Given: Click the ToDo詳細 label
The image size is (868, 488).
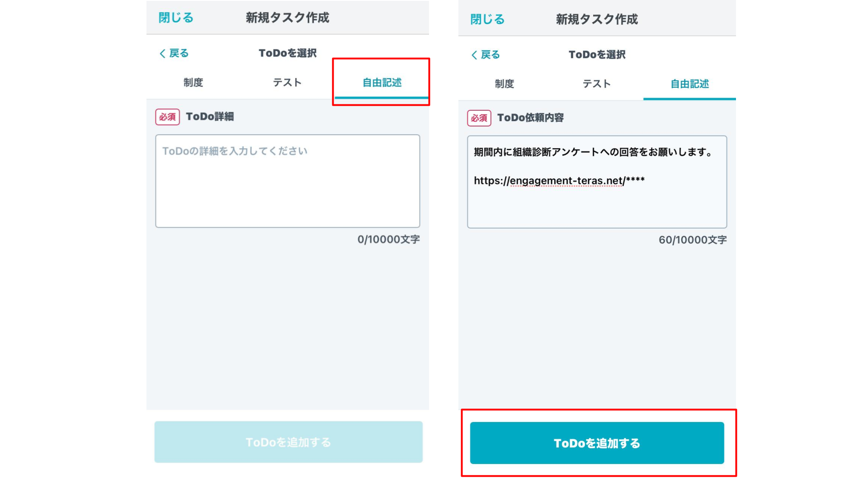Looking at the screenshot, I should coord(210,117).
